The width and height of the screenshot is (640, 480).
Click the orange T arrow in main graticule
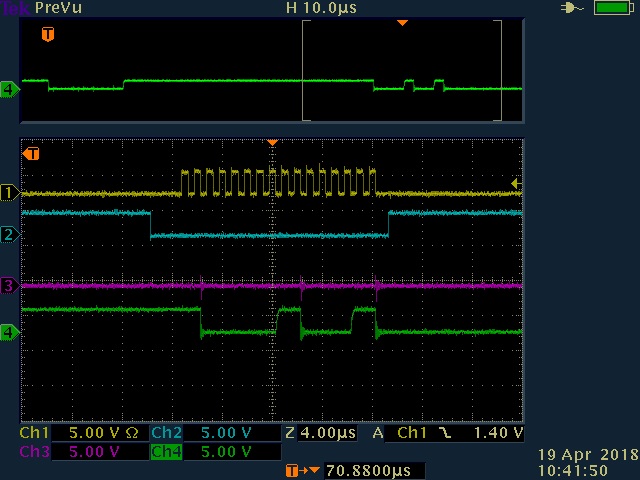point(31,154)
